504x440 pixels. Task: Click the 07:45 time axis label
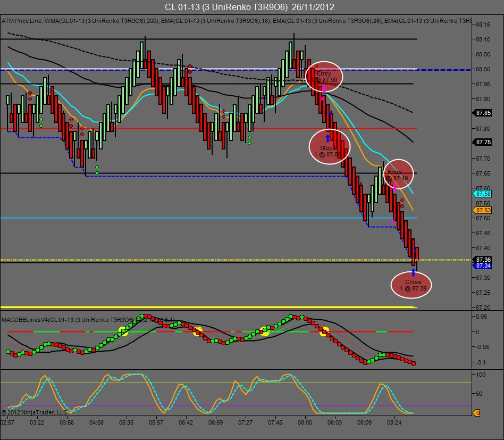click(x=275, y=422)
